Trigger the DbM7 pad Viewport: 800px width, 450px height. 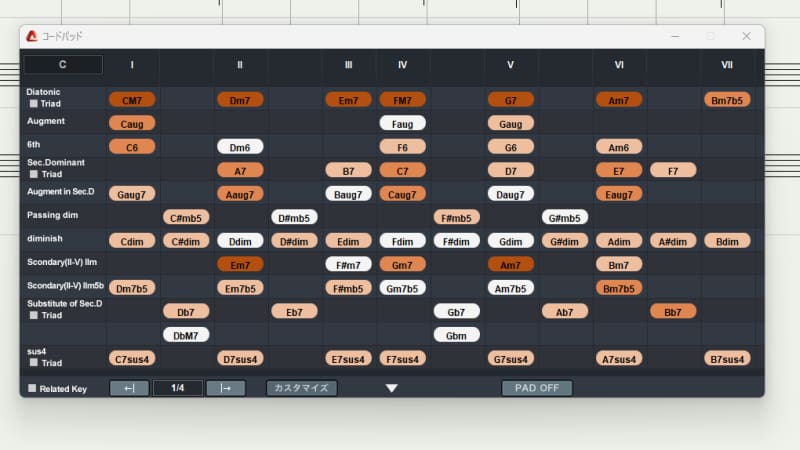[186, 335]
